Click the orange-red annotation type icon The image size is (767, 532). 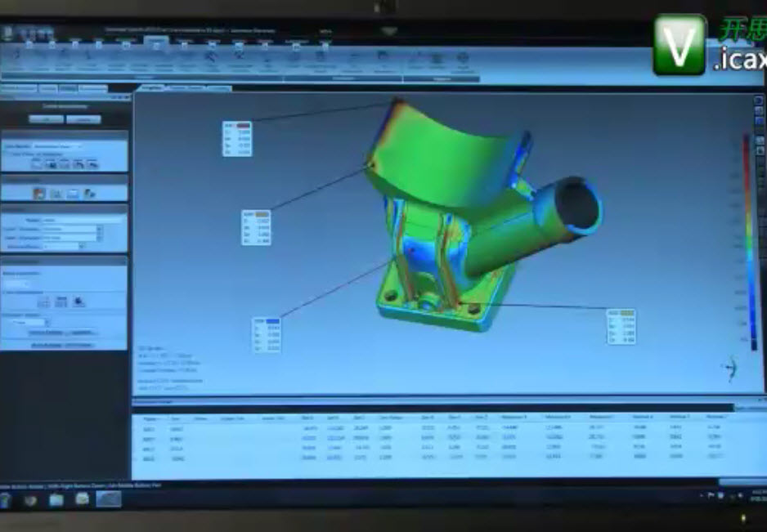[39, 194]
